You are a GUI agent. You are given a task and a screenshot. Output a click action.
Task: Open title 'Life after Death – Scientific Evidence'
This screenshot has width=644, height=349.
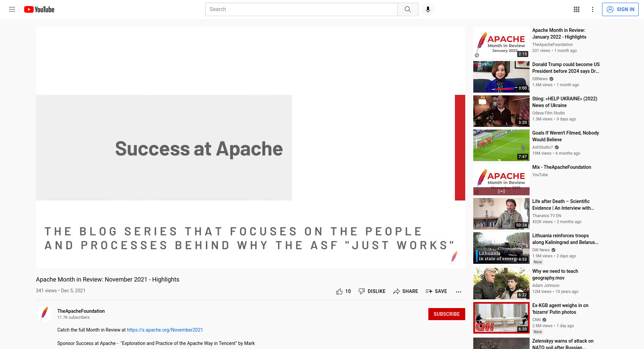click(563, 205)
